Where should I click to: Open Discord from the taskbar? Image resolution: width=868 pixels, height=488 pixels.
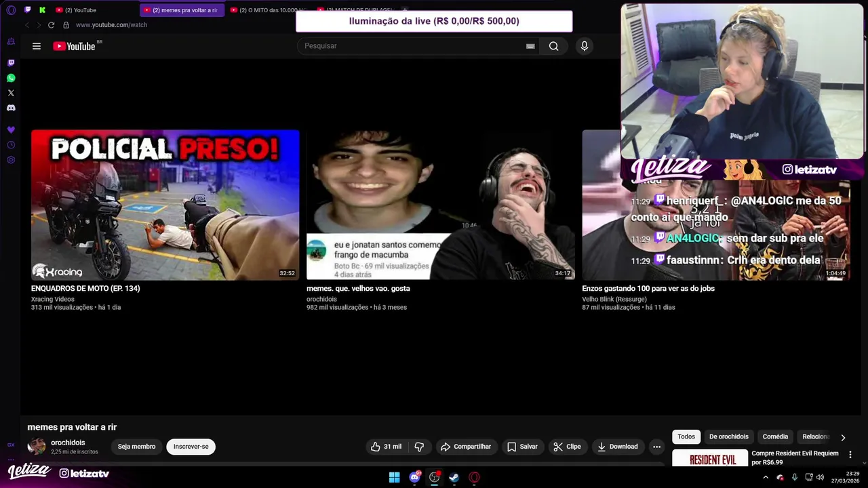point(414,477)
